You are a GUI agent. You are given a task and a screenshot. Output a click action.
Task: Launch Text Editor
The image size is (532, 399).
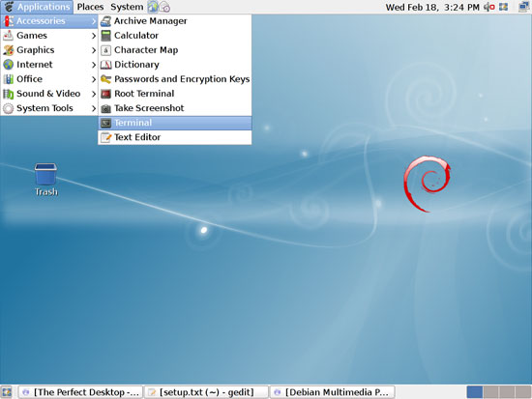(x=175, y=137)
